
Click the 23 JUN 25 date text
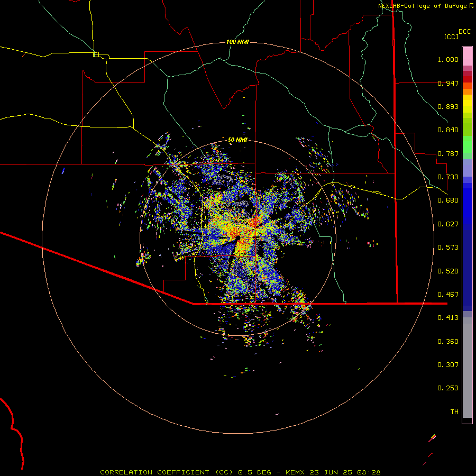coord(331,472)
